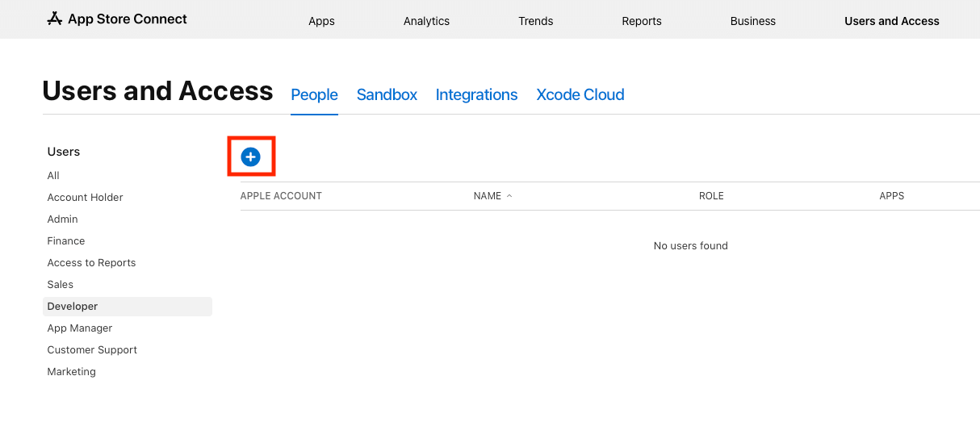Filter users by Marketing role

click(72, 371)
